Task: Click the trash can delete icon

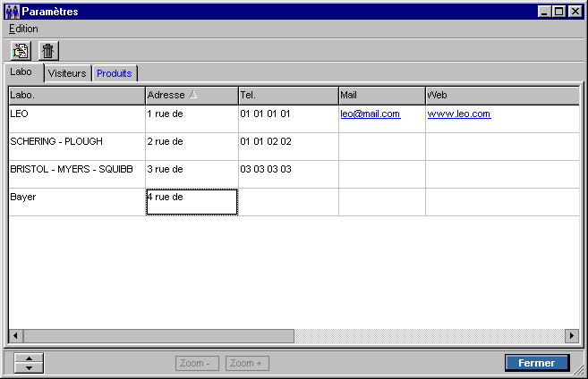Action: tap(48, 51)
